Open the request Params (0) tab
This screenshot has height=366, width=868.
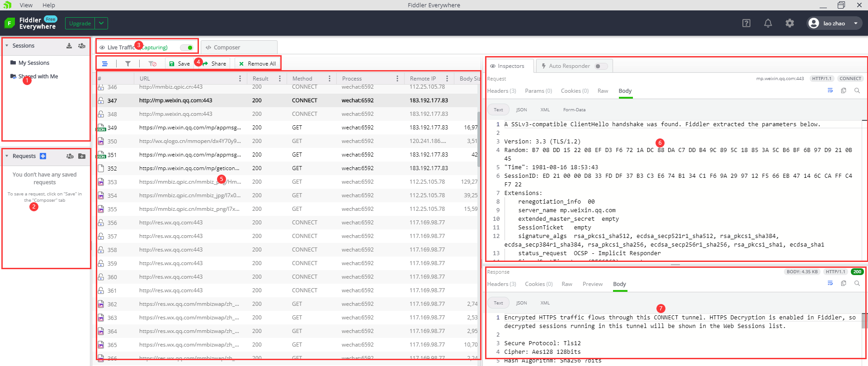coord(538,91)
